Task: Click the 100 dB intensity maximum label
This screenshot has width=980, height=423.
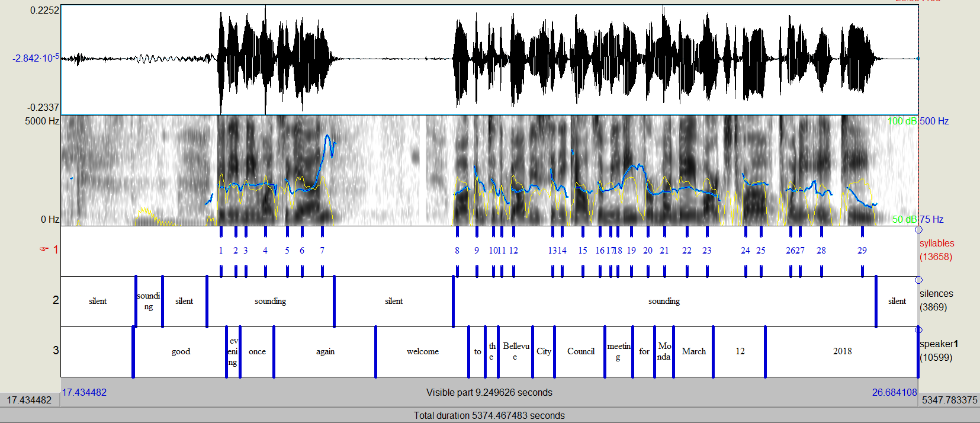Action: click(902, 121)
